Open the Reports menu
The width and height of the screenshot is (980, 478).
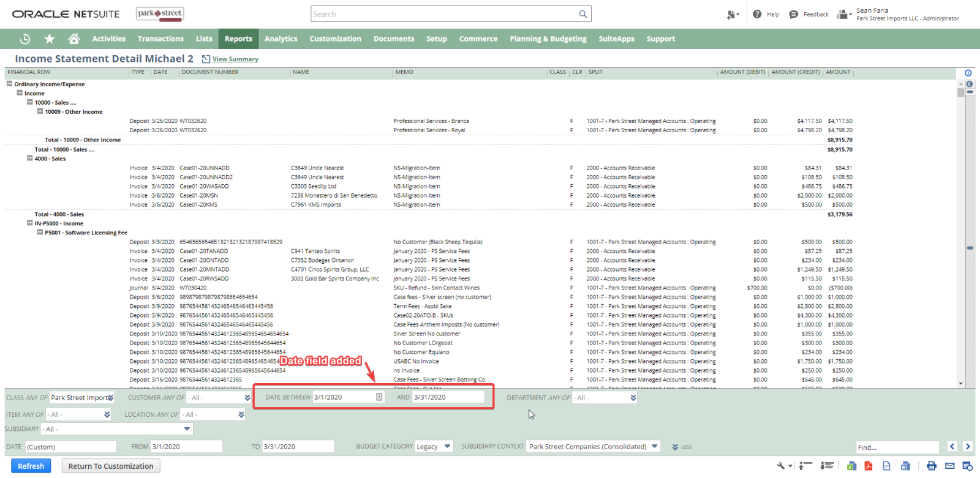238,39
